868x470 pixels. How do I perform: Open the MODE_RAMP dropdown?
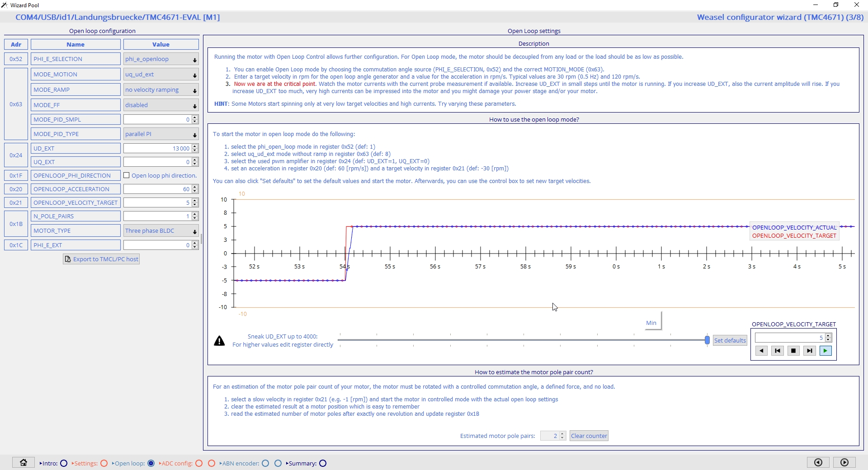(x=161, y=90)
